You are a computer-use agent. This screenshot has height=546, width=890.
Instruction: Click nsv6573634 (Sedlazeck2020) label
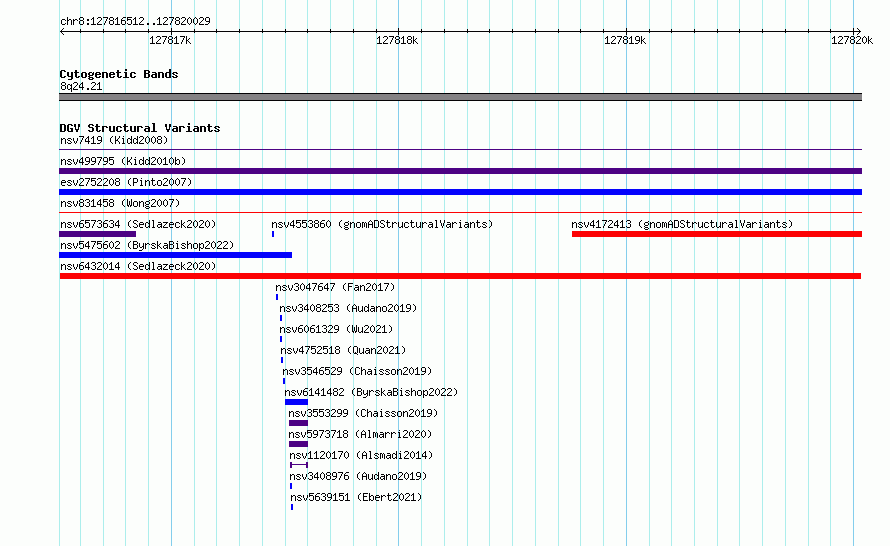click(x=138, y=224)
